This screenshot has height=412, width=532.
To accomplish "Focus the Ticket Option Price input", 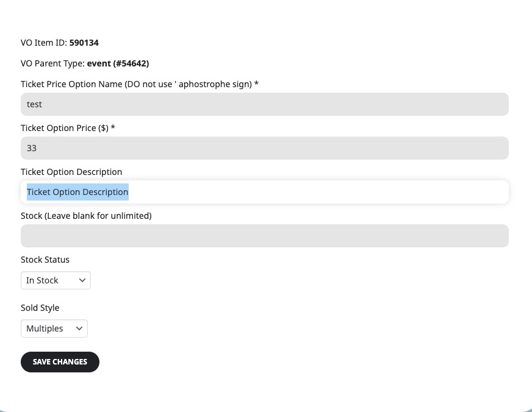I will coord(265,148).
